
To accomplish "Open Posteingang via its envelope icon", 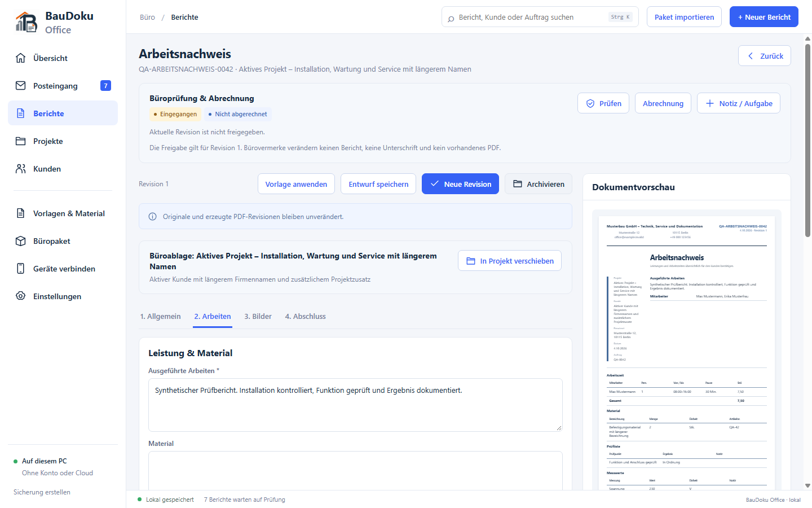I will click(21, 86).
